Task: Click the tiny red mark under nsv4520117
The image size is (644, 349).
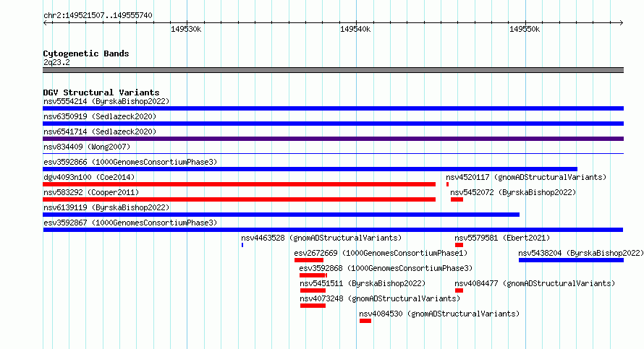Action: click(447, 184)
